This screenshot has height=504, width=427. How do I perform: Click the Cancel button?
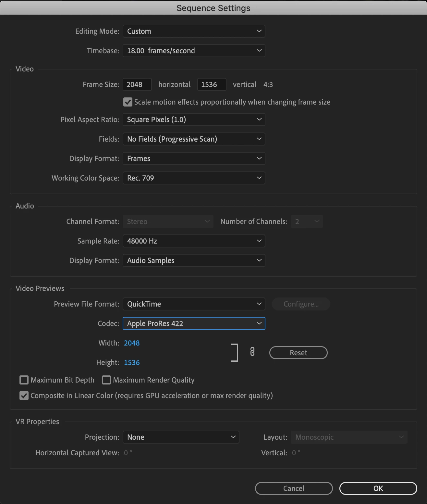(294, 488)
